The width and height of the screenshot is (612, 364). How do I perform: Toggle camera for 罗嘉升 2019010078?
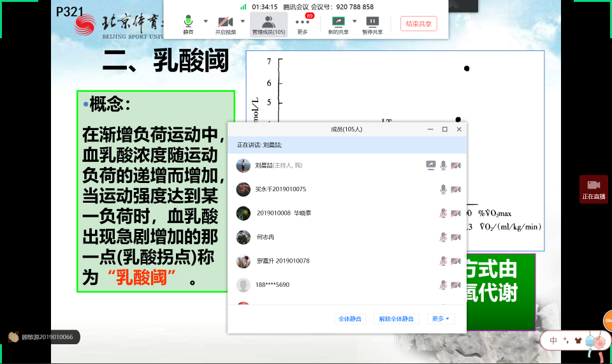(455, 261)
